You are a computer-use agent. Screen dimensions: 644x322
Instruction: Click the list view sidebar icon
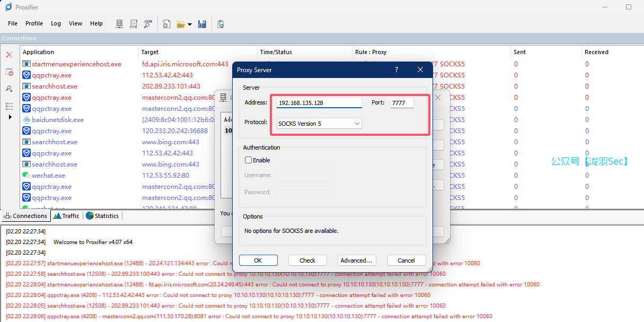[x=9, y=106]
